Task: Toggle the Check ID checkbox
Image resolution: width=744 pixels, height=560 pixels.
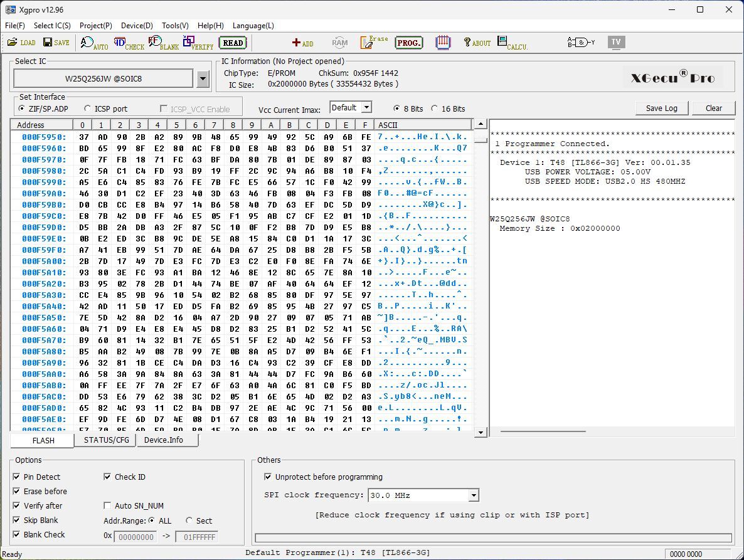Action: tap(107, 477)
